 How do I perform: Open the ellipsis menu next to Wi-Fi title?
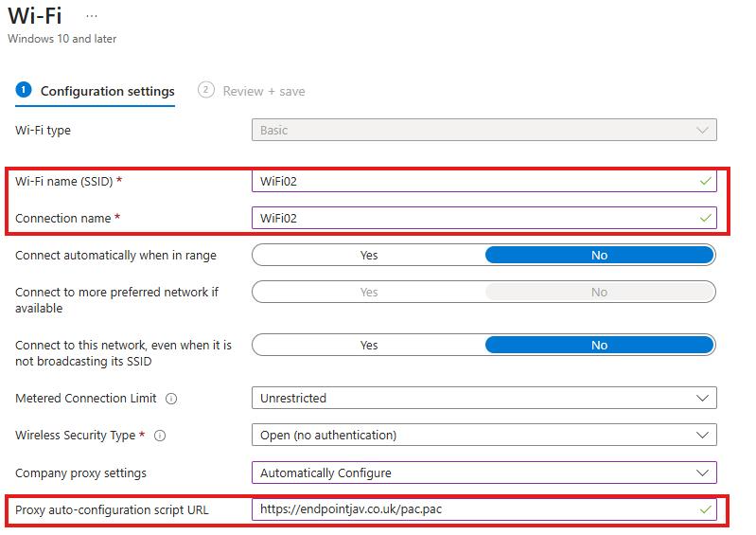point(92,17)
